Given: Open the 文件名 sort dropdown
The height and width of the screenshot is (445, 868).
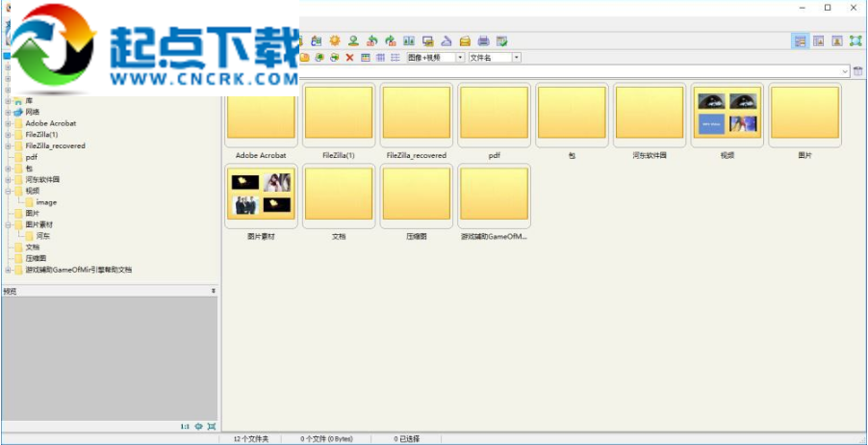Looking at the screenshot, I should [517, 58].
